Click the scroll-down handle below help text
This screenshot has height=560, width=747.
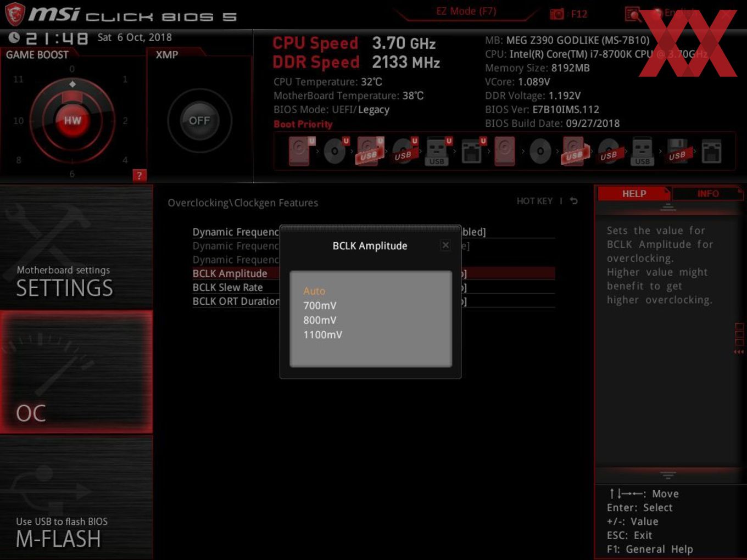point(668,474)
